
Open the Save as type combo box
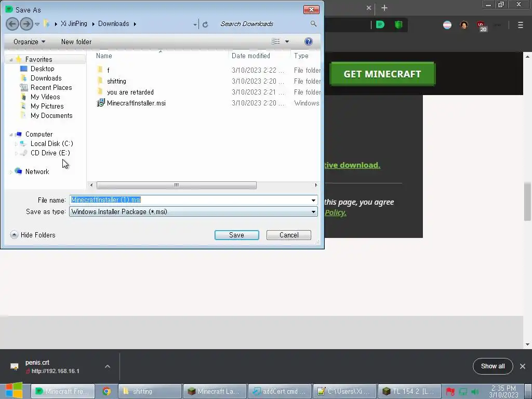coord(193,212)
